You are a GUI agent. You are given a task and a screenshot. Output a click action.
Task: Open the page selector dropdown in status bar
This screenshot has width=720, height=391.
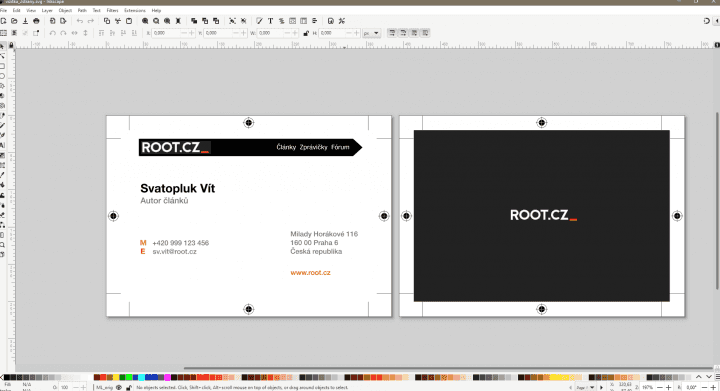point(585,388)
